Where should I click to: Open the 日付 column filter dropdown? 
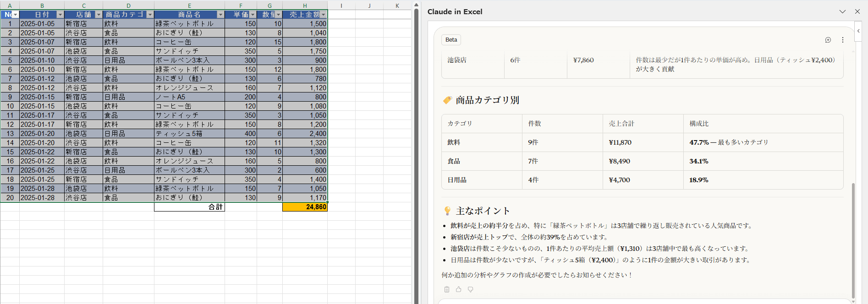(60, 15)
